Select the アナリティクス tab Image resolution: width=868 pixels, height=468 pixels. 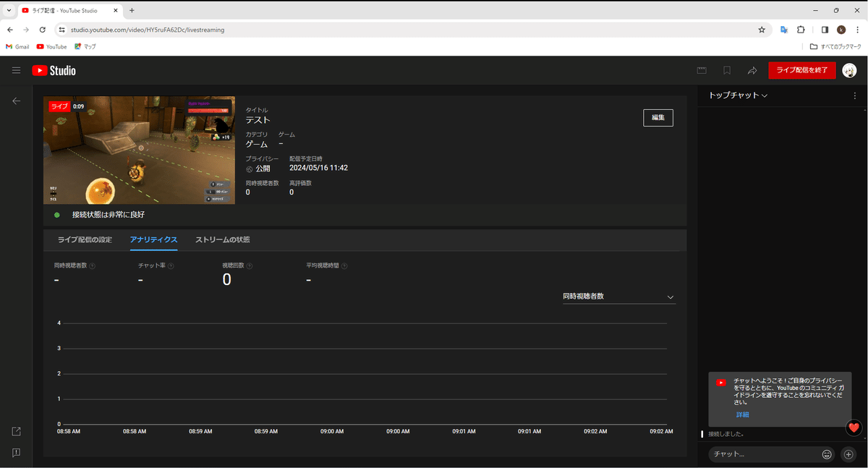click(153, 239)
